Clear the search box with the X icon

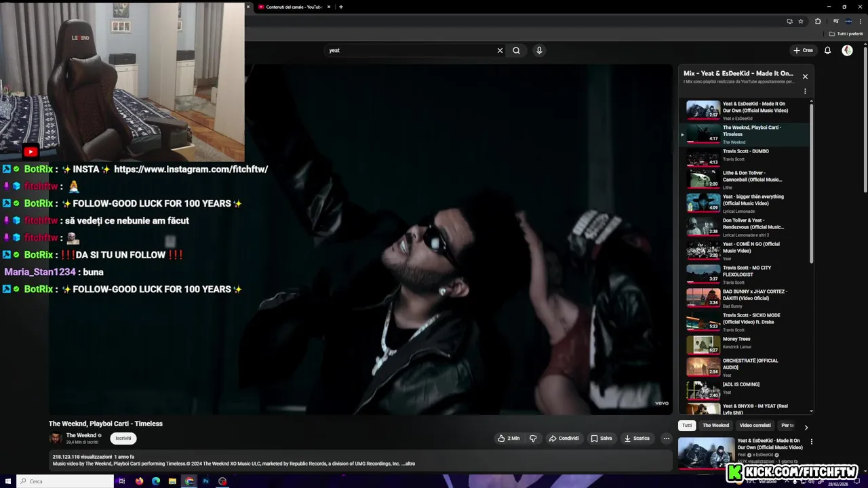point(500,50)
